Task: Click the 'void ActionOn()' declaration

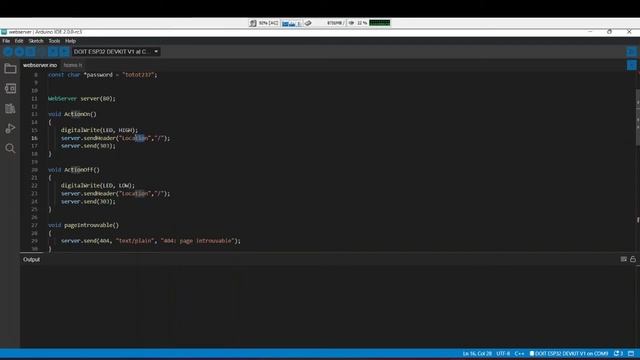Action: pyautogui.click(x=72, y=114)
